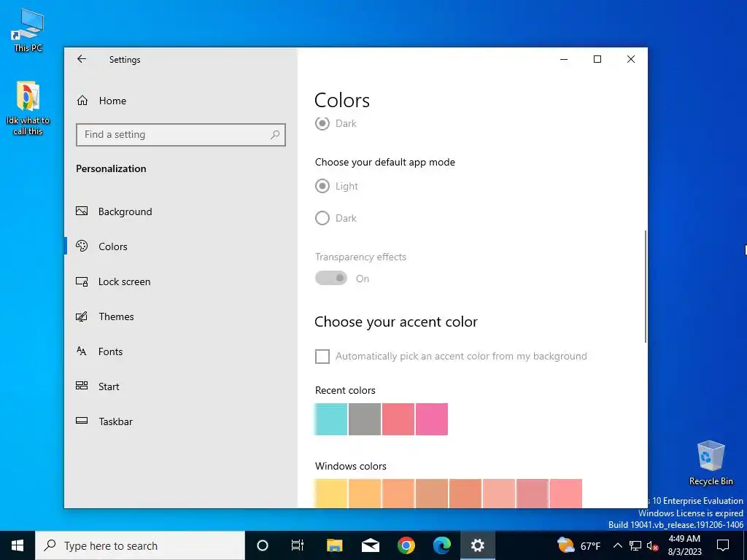This screenshot has width=747, height=560.
Task: Select Dark default app mode
Action: 322,218
